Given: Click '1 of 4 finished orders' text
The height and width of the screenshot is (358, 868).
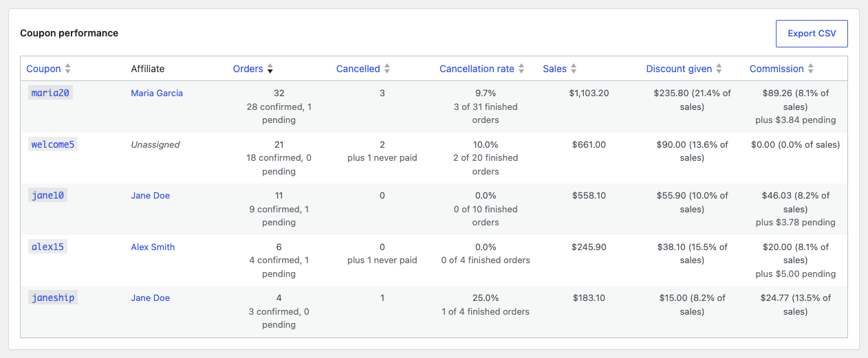Looking at the screenshot, I should pos(486,311).
